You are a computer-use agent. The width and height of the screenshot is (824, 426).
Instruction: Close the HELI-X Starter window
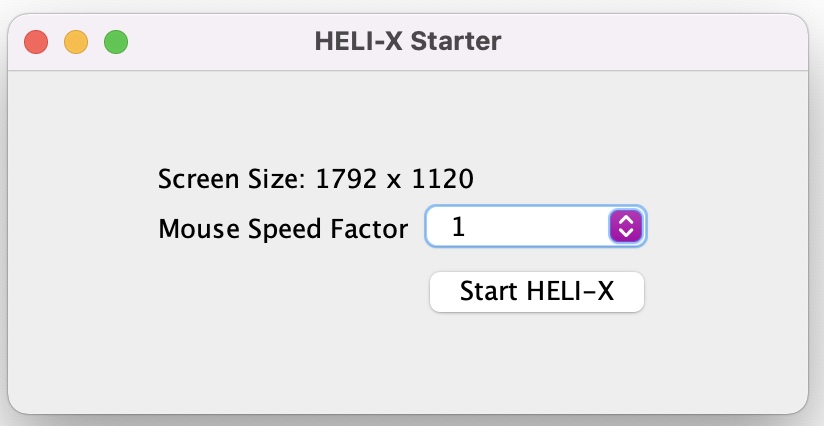coord(36,42)
